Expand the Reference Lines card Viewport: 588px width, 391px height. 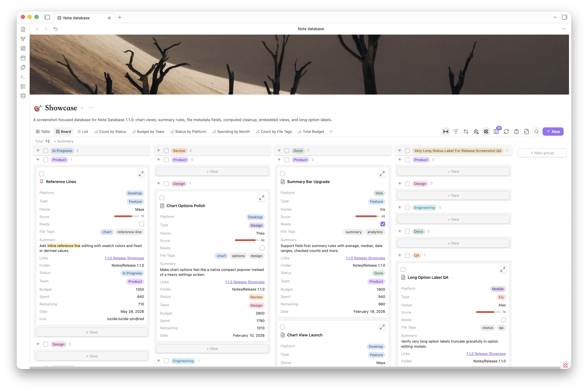(x=141, y=174)
